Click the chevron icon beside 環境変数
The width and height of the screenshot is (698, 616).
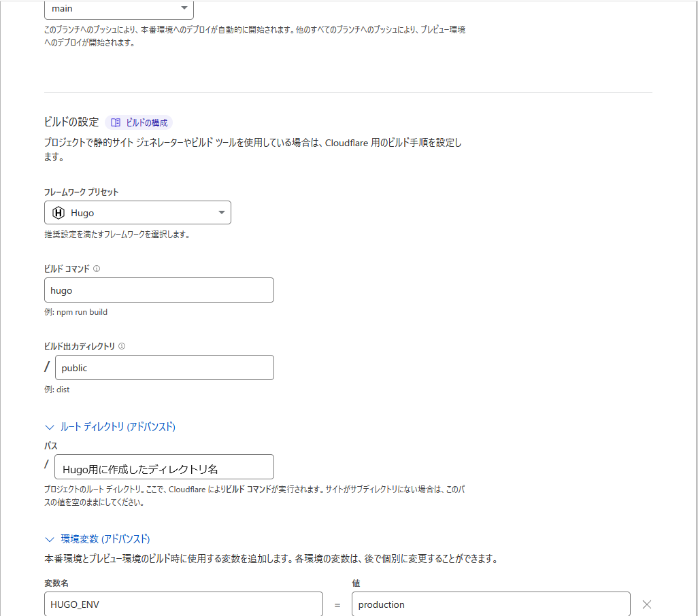(49, 539)
